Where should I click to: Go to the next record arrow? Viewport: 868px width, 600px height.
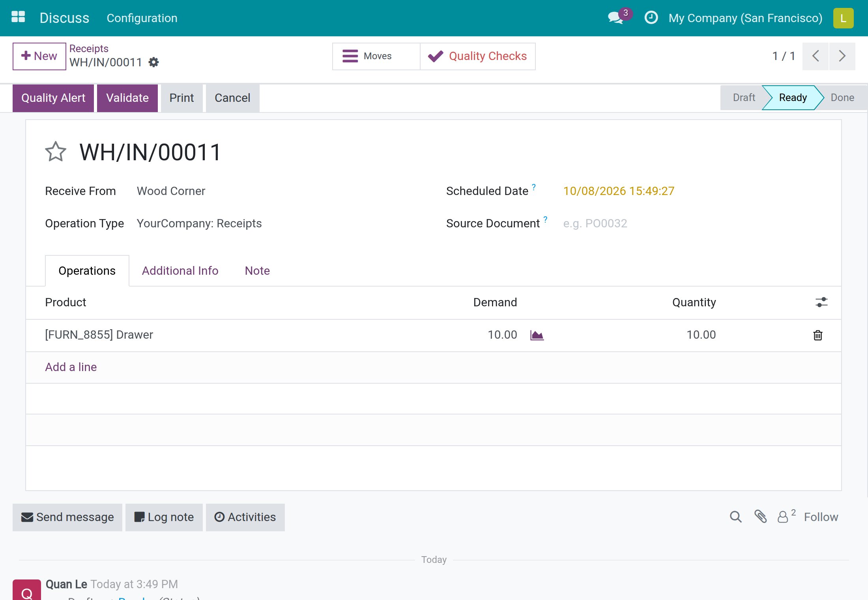click(842, 56)
